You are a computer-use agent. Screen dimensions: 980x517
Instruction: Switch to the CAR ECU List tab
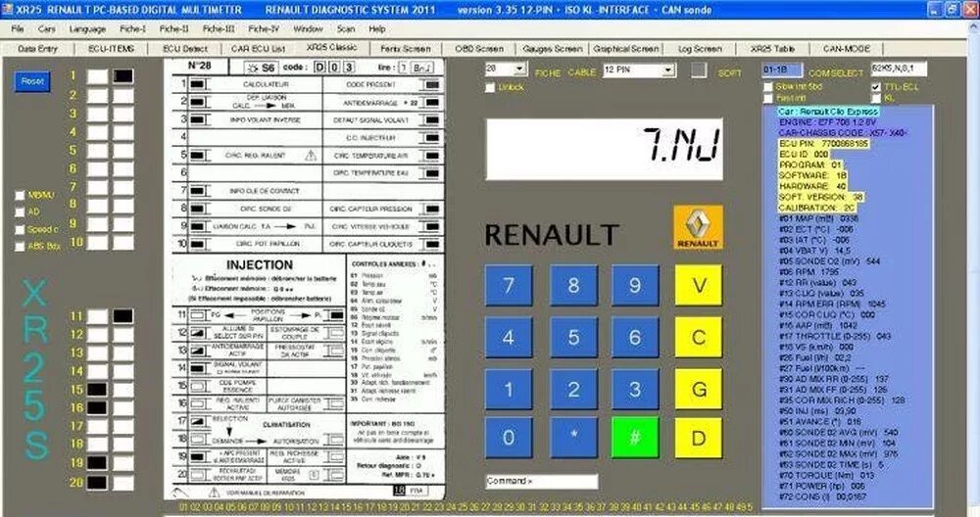click(258, 49)
